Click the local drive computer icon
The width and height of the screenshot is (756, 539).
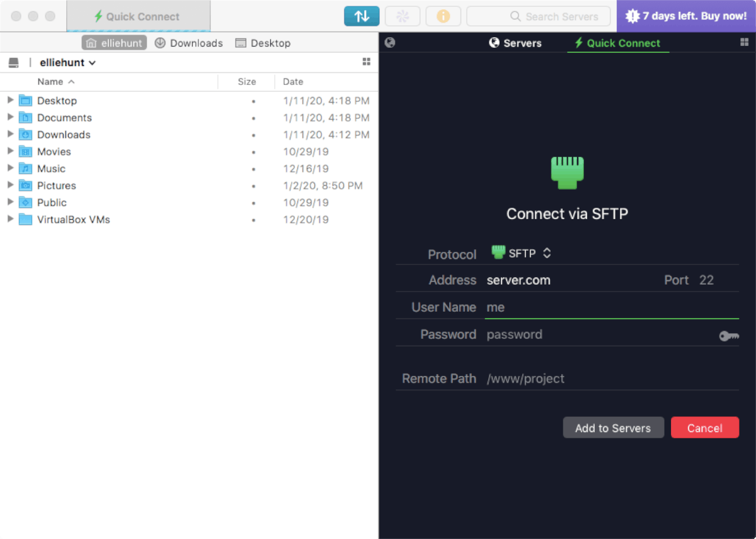pos(13,62)
